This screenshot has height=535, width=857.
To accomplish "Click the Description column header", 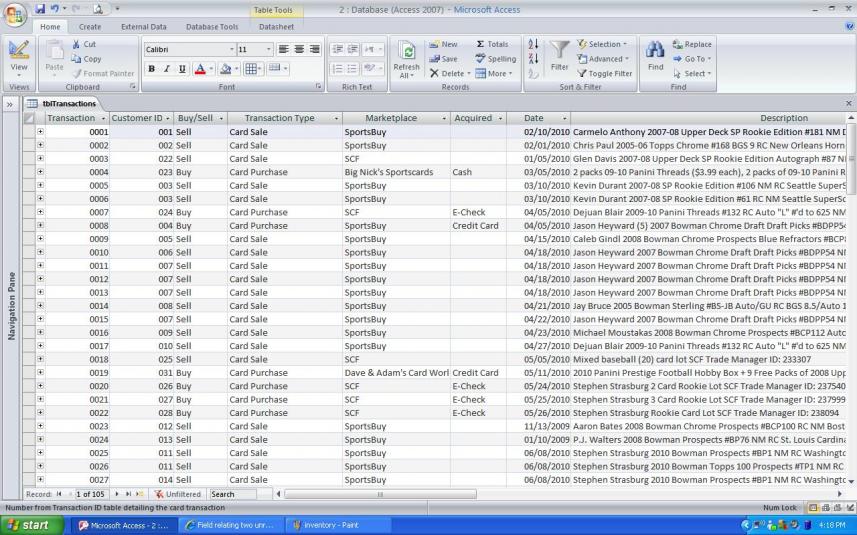I will pos(709,118).
